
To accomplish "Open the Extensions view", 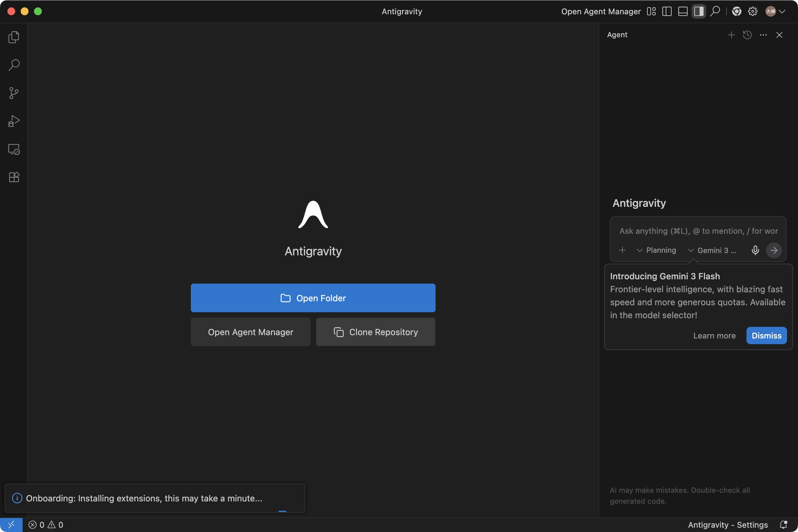I will point(14,177).
